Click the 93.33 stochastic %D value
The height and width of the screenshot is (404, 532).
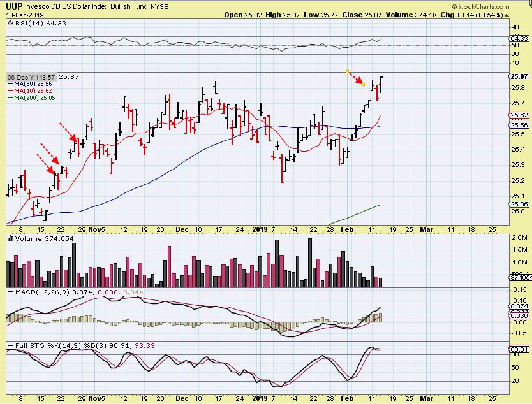point(145,346)
